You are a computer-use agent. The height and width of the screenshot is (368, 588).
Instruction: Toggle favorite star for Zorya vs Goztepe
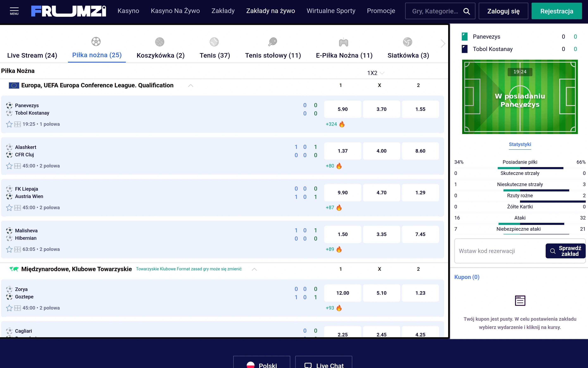click(x=9, y=308)
